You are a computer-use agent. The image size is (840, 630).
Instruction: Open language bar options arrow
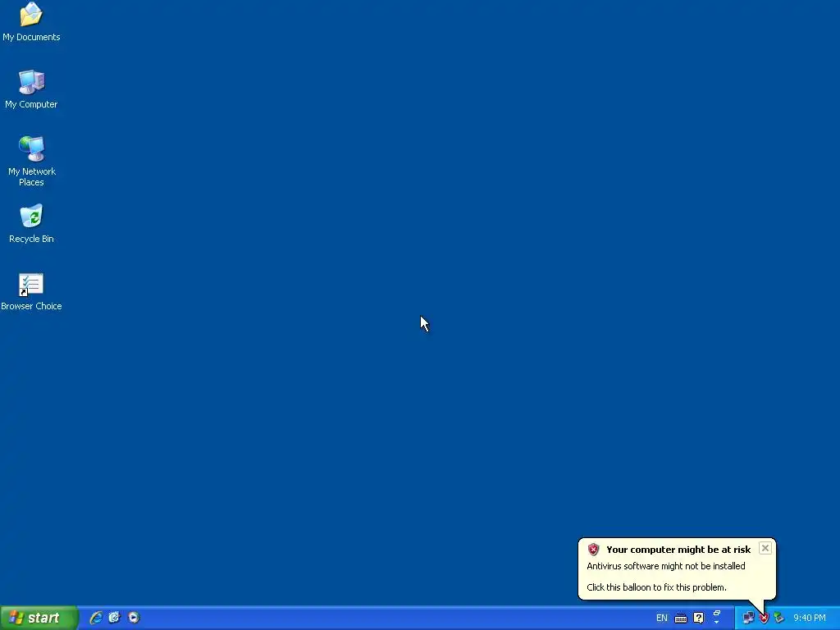[x=717, y=623]
